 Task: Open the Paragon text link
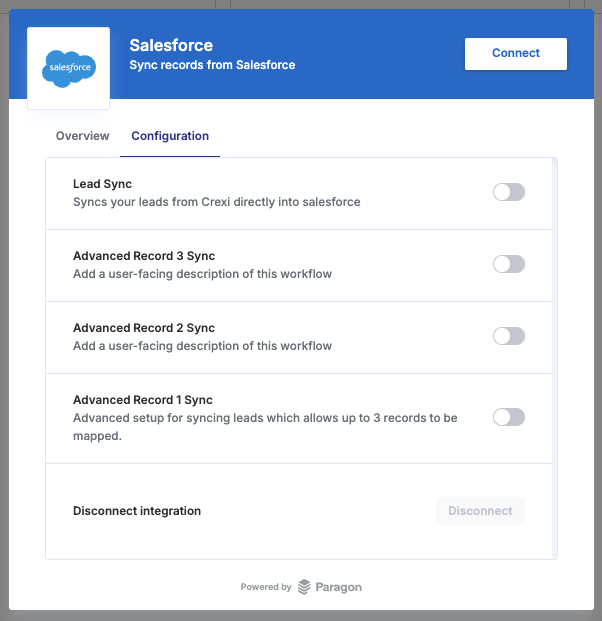tap(339, 587)
